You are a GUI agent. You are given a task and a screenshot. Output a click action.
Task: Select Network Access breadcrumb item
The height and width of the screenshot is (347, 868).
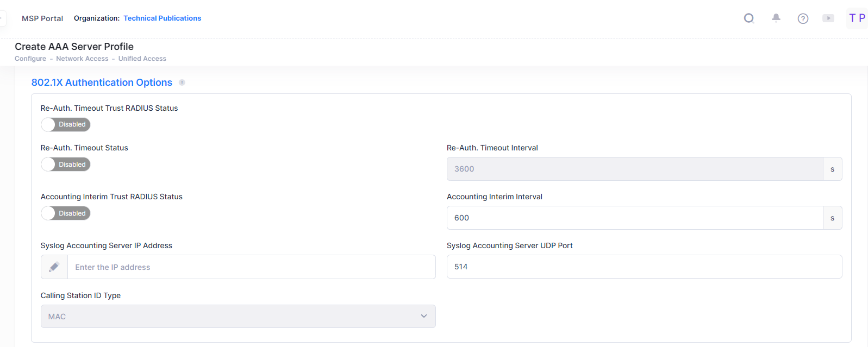[82, 59]
